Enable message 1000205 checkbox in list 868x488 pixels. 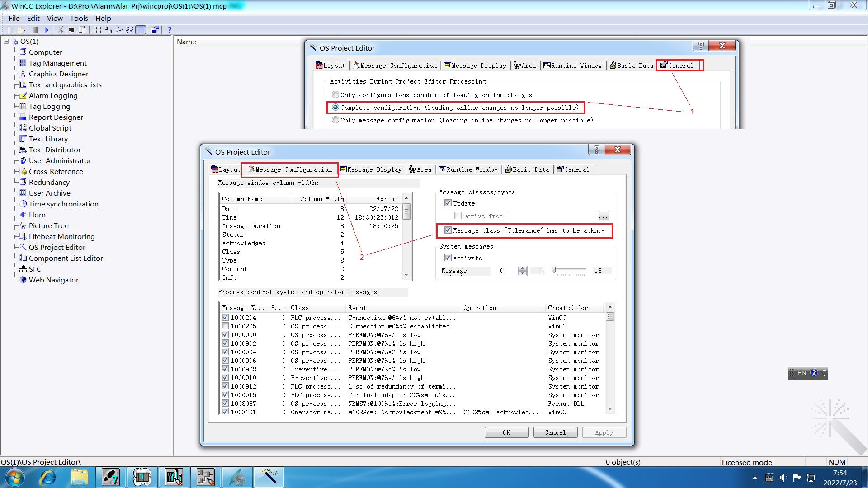(225, 326)
